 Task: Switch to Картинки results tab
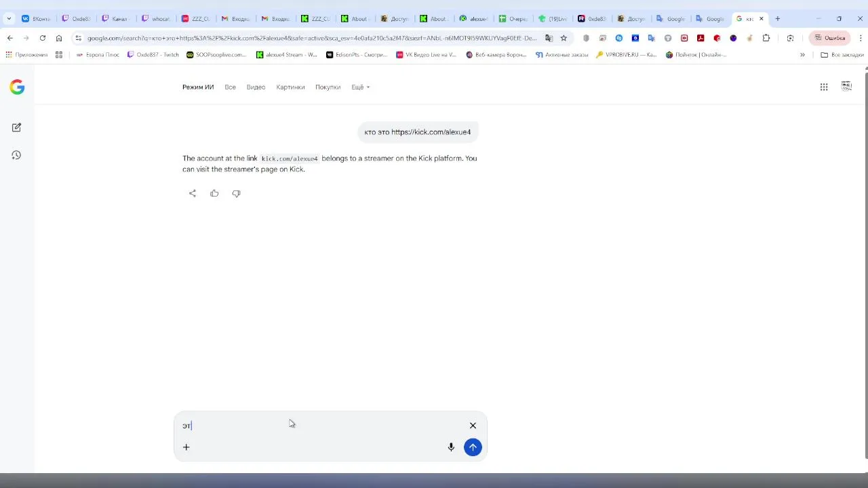coord(290,87)
